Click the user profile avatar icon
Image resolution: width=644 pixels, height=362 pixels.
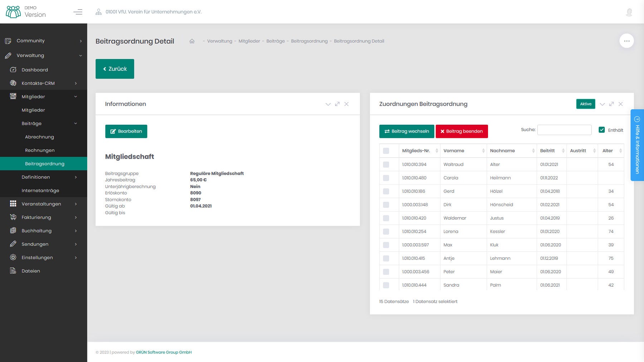(629, 12)
